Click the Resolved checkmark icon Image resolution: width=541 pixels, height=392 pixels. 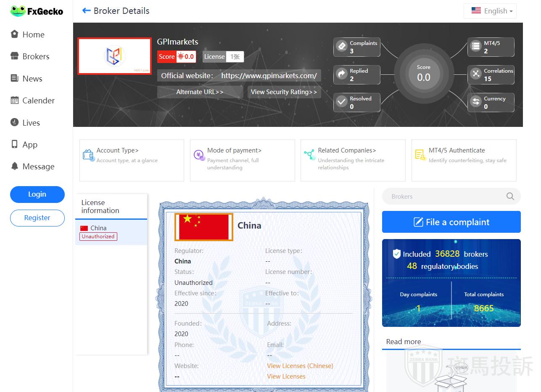click(342, 102)
